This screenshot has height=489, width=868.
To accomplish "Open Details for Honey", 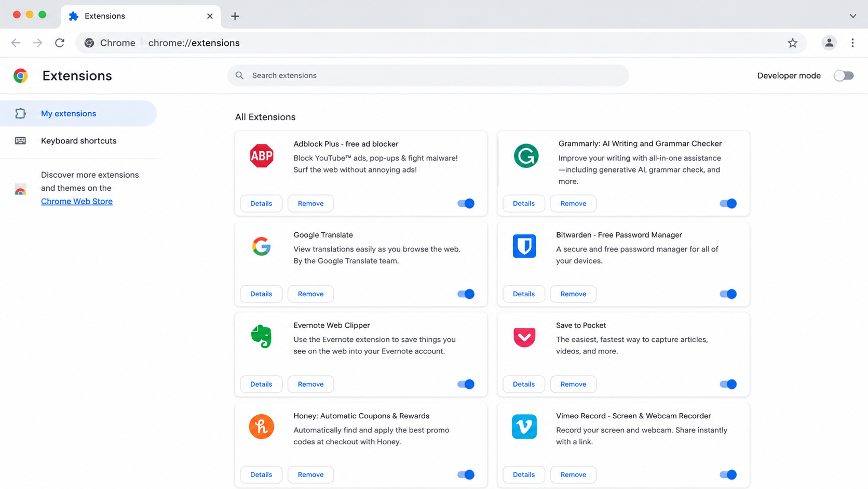I will (261, 475).
